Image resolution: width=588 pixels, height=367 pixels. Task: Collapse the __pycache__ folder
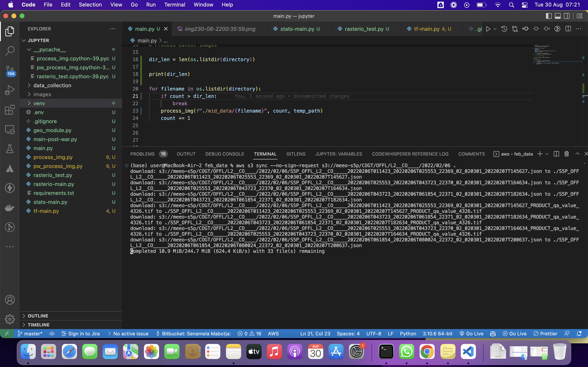pos(50,50)
